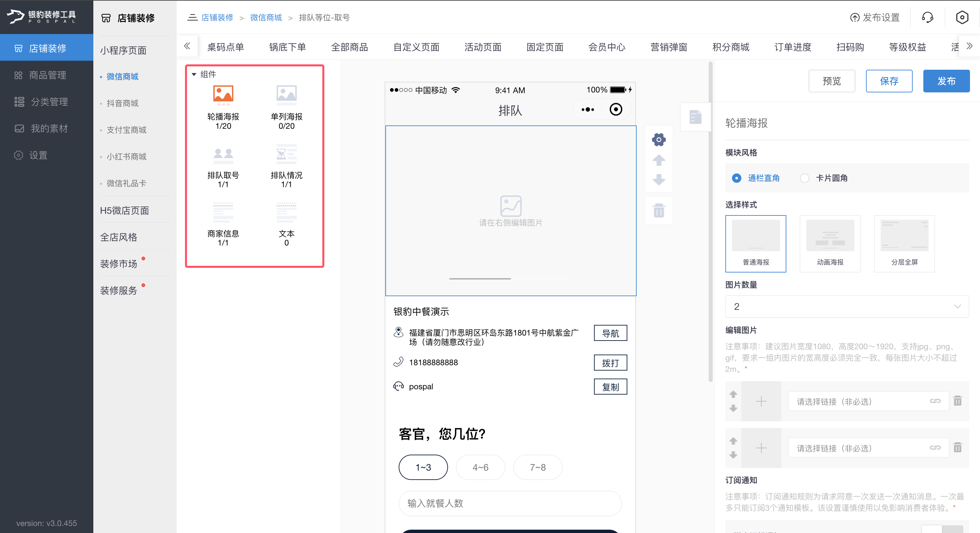Screen dimensions: 980x533
Task: Click the 微信商城 breadcrumb link
Action: pyautogui.click(x=266, y=18)
